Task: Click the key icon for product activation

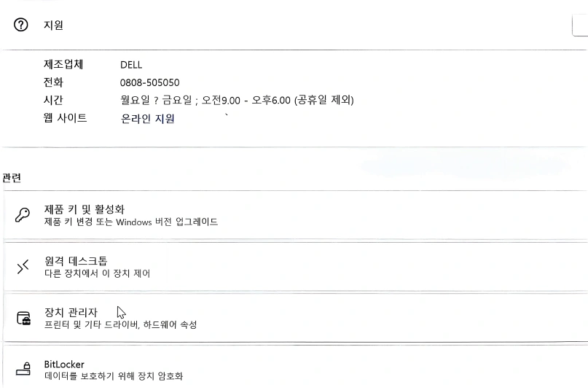Action: tap(23, 215)
